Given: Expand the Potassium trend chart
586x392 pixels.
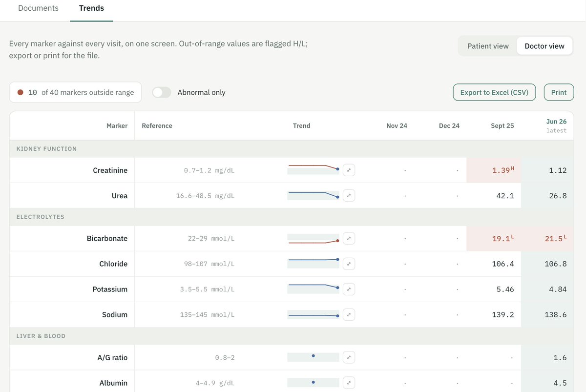Looking at the screenshot, I should click(349, 289).
